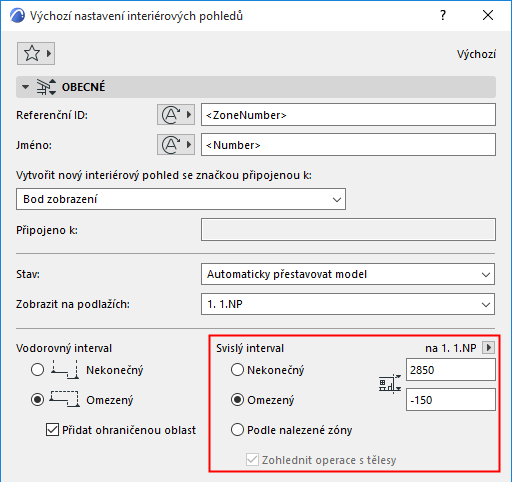The height and width of the screenshot is (482, 512).
Task: Click the Svislý interval heading
Action: (x=250, y=348)
